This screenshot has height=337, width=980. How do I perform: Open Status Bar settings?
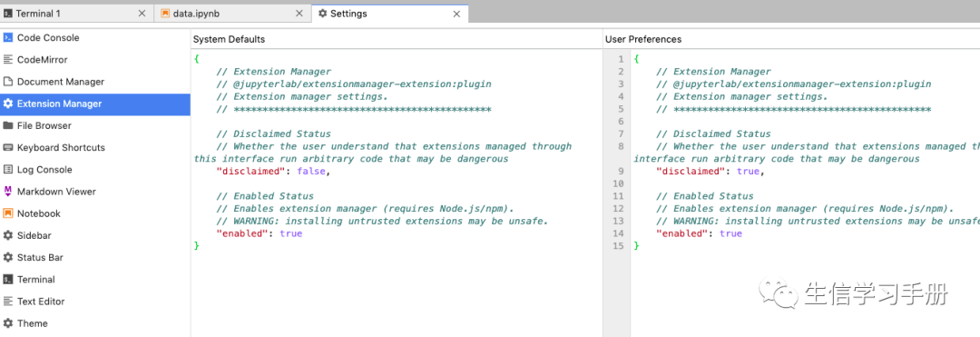pos(95,258)
